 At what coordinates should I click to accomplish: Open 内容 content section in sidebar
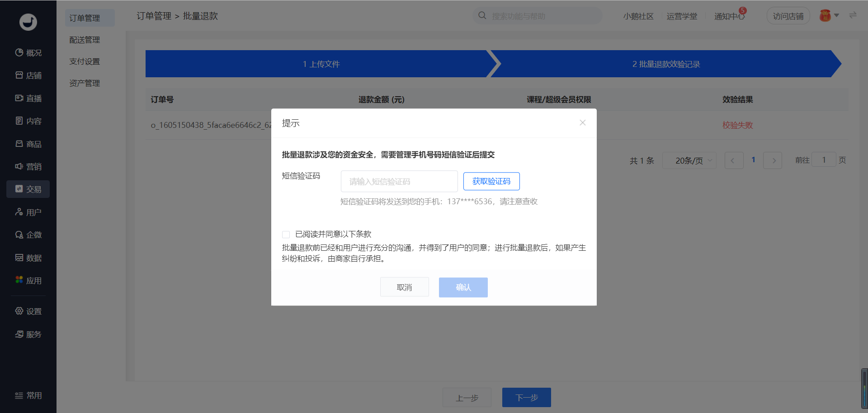click(x=28, y=121)
